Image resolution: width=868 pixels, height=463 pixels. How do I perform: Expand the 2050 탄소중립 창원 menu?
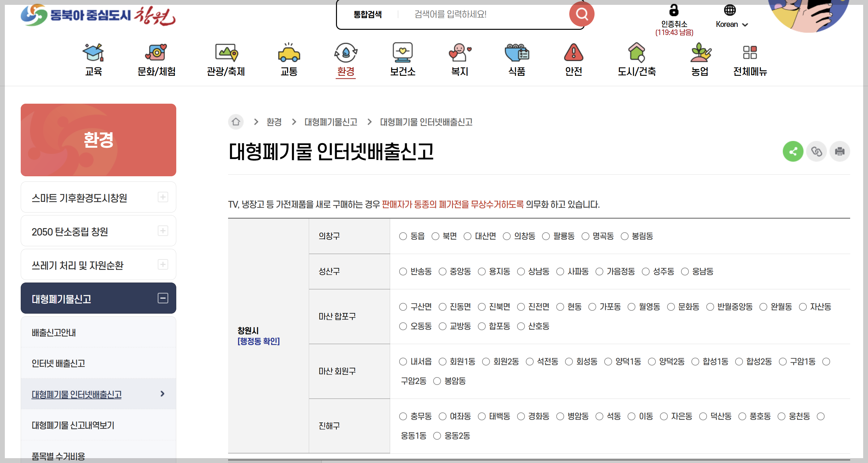(x=164, y=231)
